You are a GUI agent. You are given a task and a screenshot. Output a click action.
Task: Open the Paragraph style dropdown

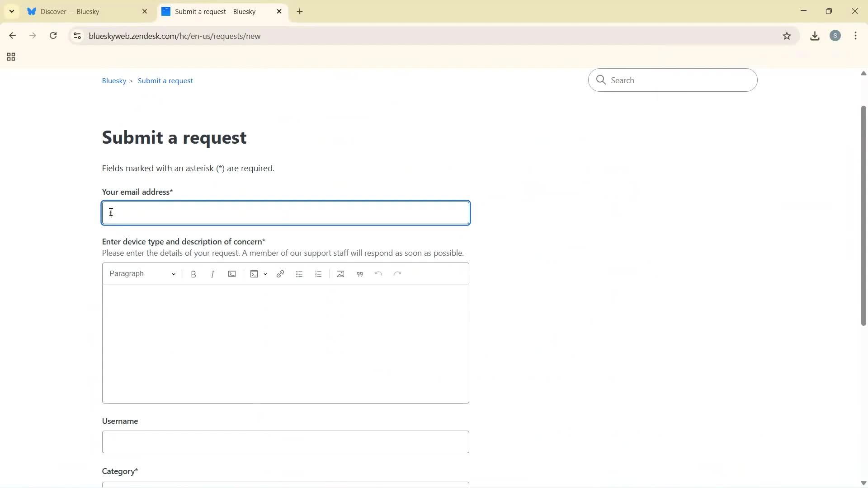click(142, 274)
